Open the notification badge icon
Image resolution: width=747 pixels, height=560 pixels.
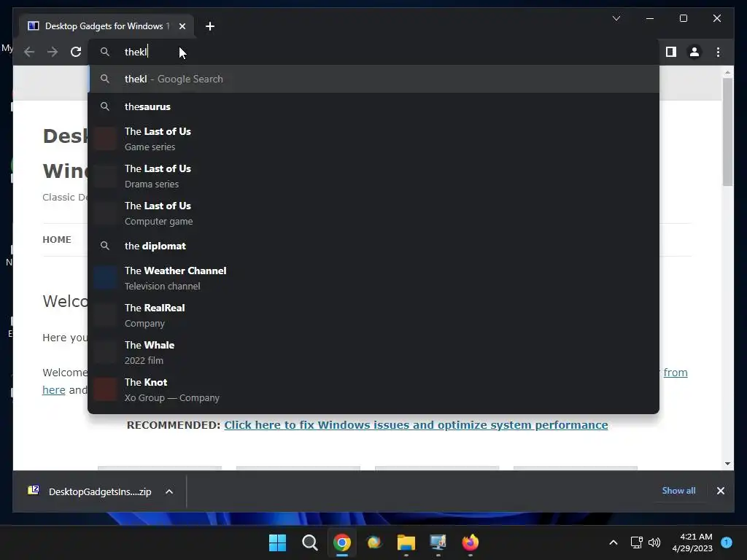pyautogui.click(x=727, y=542)
